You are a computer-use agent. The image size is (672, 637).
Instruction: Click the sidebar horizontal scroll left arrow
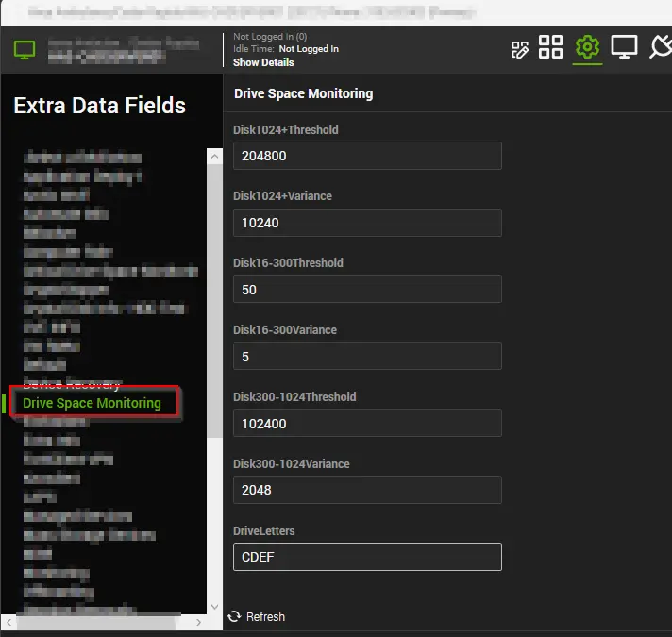pyautogui.click(x=9, y=622)
